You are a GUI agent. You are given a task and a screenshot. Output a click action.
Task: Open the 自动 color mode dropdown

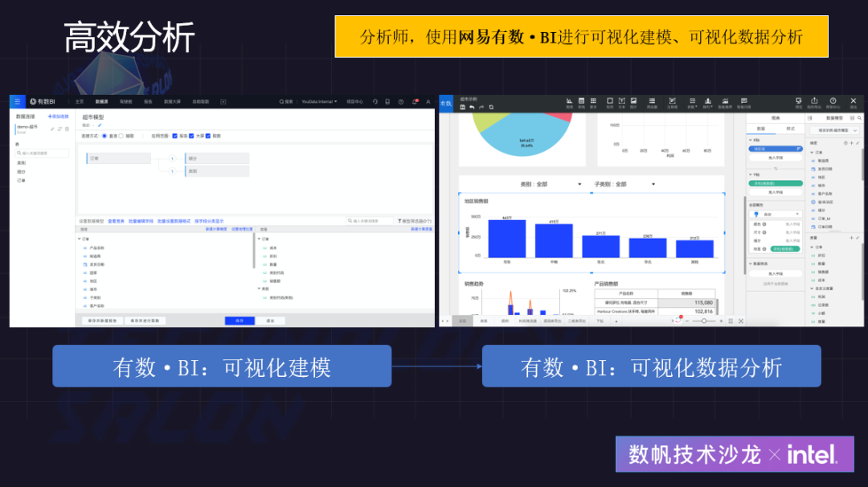(x=776, y=215)
